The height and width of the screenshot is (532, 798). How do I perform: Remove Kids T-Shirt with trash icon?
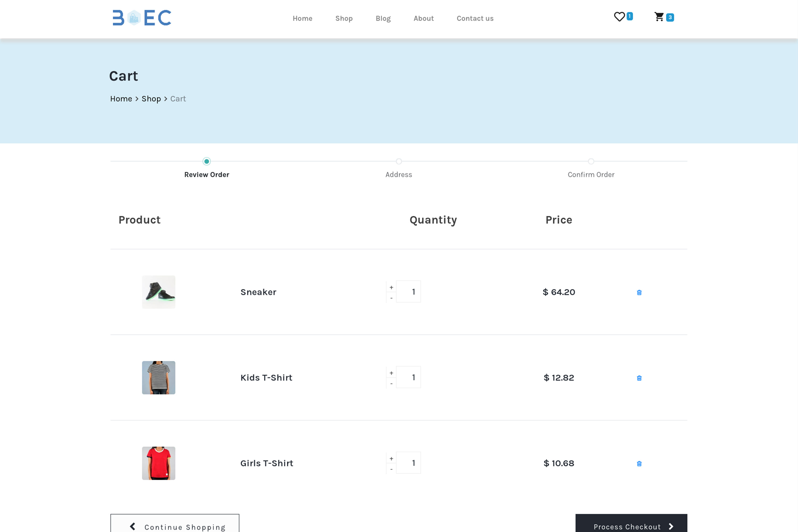coord(639,378)
